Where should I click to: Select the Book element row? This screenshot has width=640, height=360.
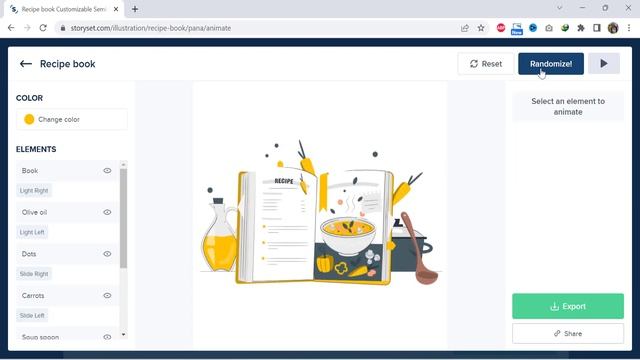coord(67,171)
